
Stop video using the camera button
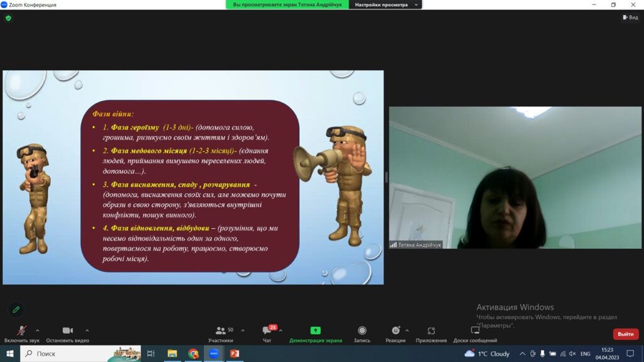pyautogui.click(x=67, y=331)
